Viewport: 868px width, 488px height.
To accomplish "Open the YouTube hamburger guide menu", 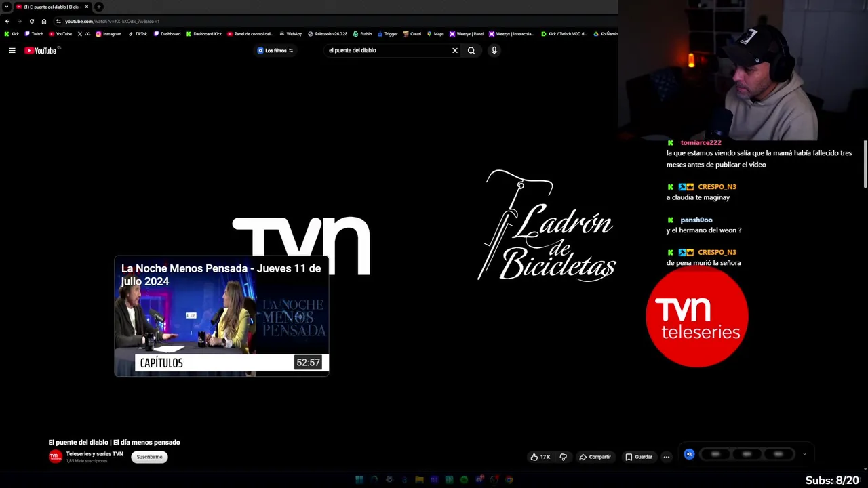I will click(12, 50).
